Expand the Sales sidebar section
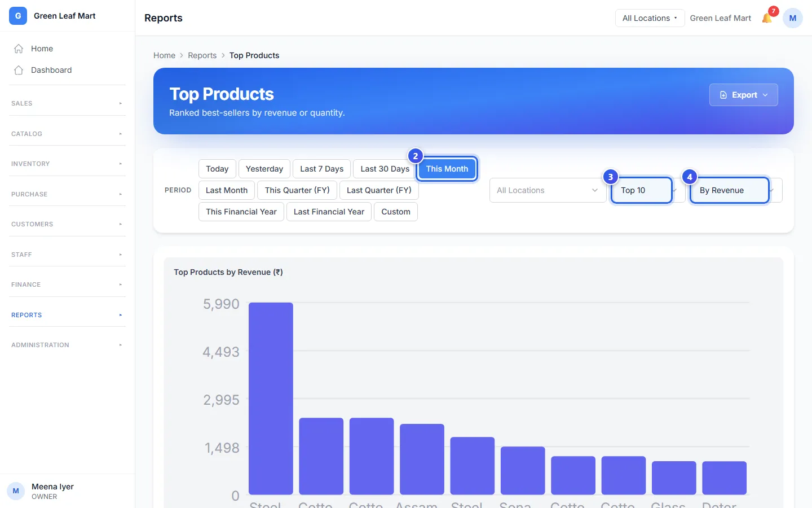 tap(67, 103)
